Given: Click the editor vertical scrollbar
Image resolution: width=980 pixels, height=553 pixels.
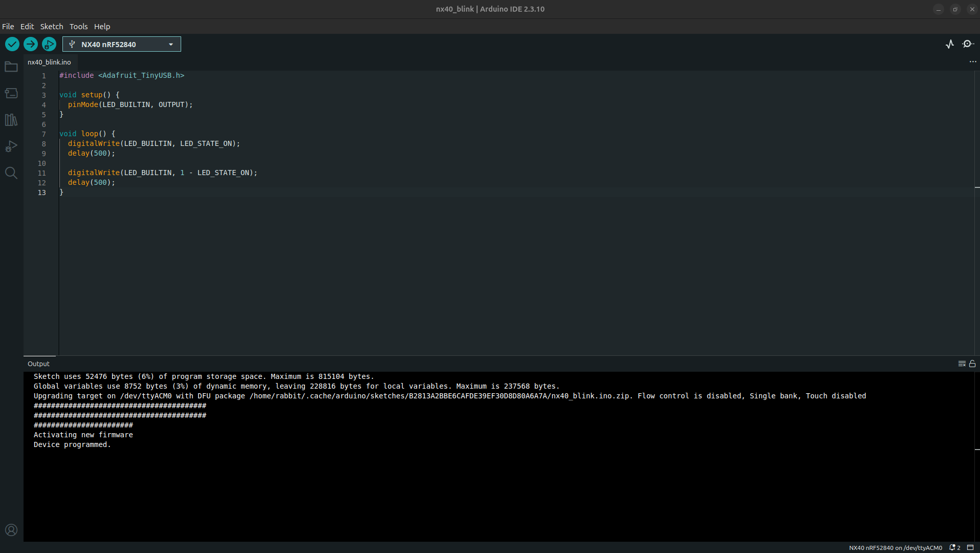Looking at the screenshot, I should tap(977, 213).
